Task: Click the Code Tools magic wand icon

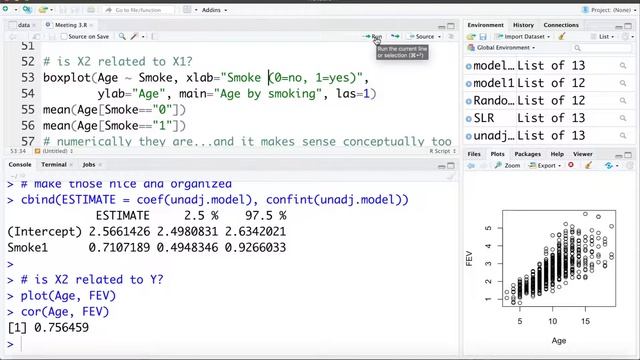Action: [x=134, y=36]
